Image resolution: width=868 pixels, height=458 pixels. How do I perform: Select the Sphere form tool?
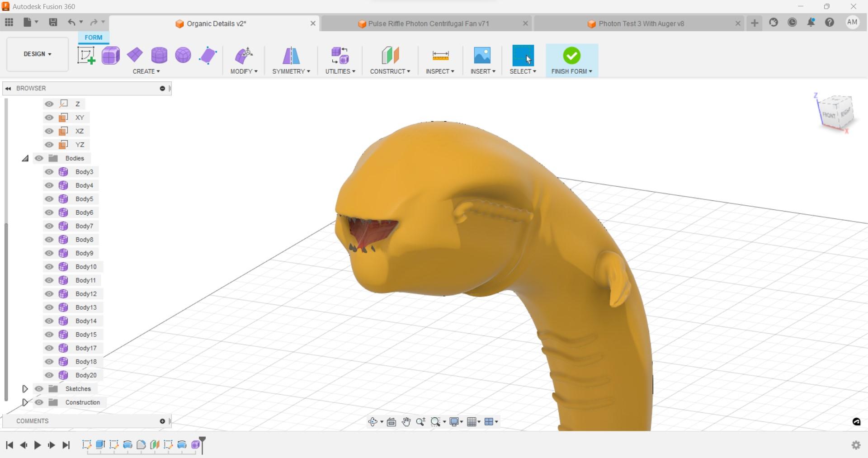183,55
